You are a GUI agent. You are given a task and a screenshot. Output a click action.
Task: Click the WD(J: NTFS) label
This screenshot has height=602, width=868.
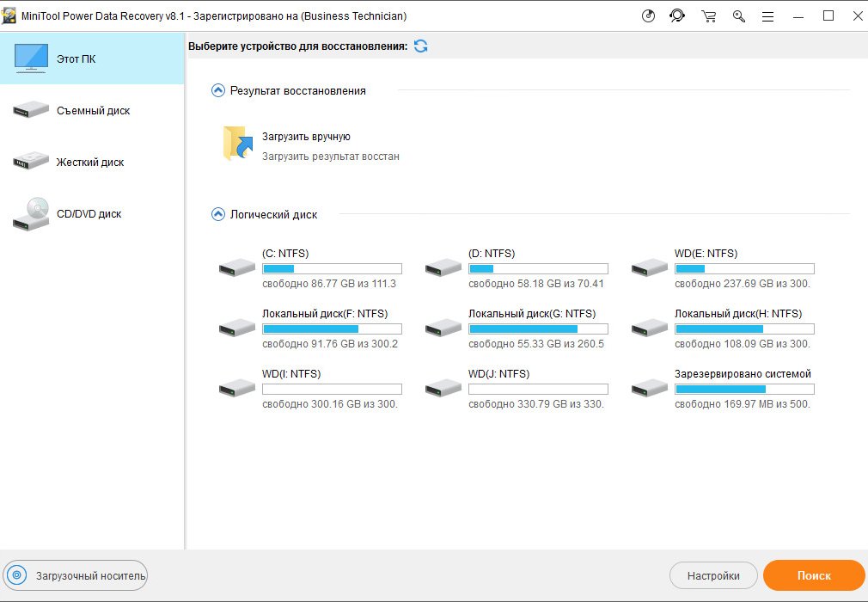click(x=498, y=374)
